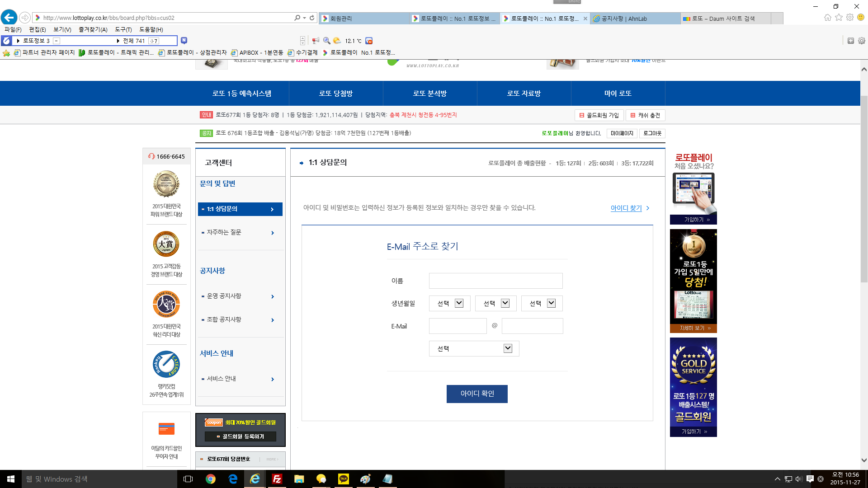Expand the email domain 선택 dropdown
Screen dimensions: 868x488
pos(474,348)
